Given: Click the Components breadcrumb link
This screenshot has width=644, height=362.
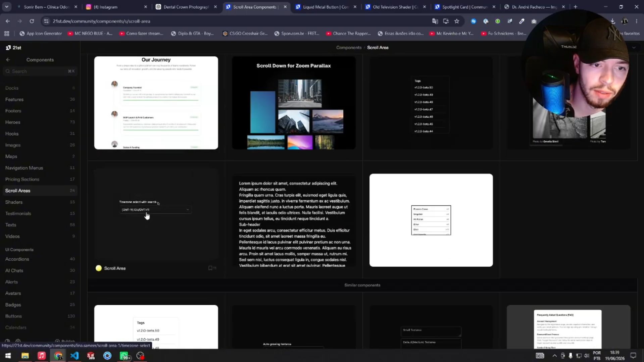Looking at the screenshot, I should coord(349,48).
